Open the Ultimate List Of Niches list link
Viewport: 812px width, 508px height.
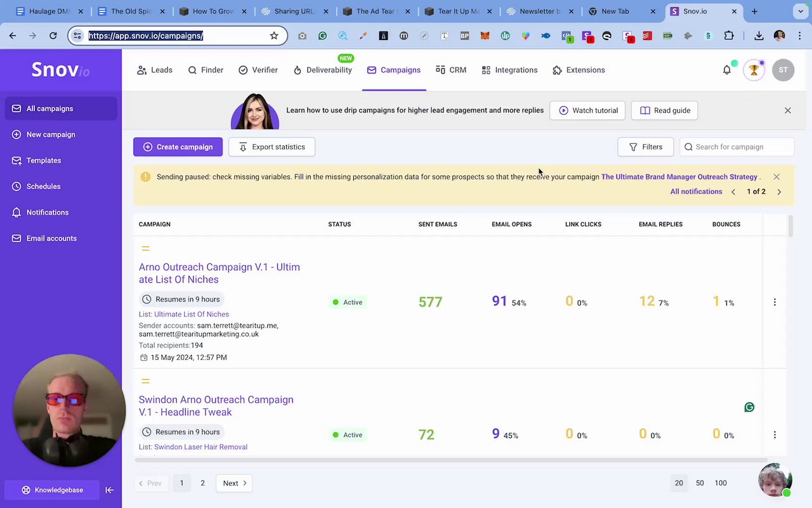192,314
